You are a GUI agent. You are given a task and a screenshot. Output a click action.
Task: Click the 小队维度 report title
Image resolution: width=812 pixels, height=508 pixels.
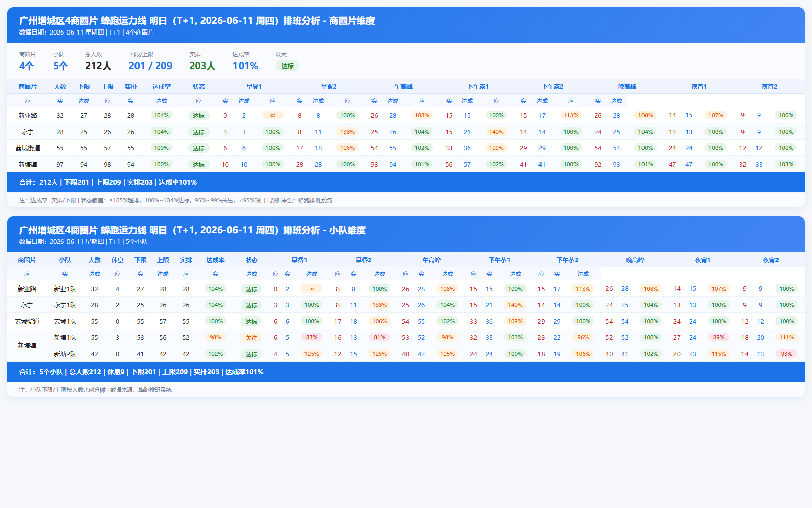point(192,230)
